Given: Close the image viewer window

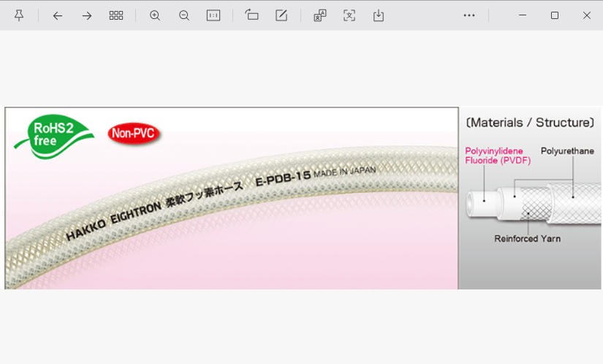Looking at the screenshot, I should (x=586, y=15).
